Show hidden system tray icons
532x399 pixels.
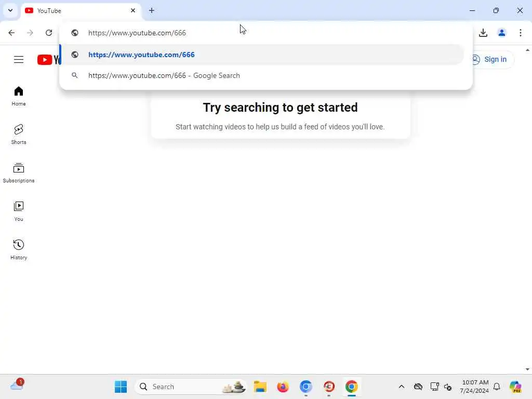[402, 387]
